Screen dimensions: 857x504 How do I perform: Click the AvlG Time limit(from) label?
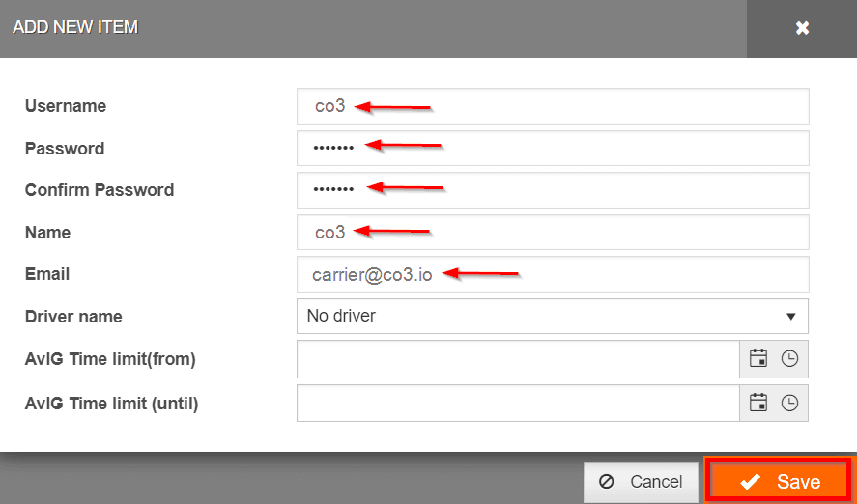pyautogui.click(x=110, y=359)
